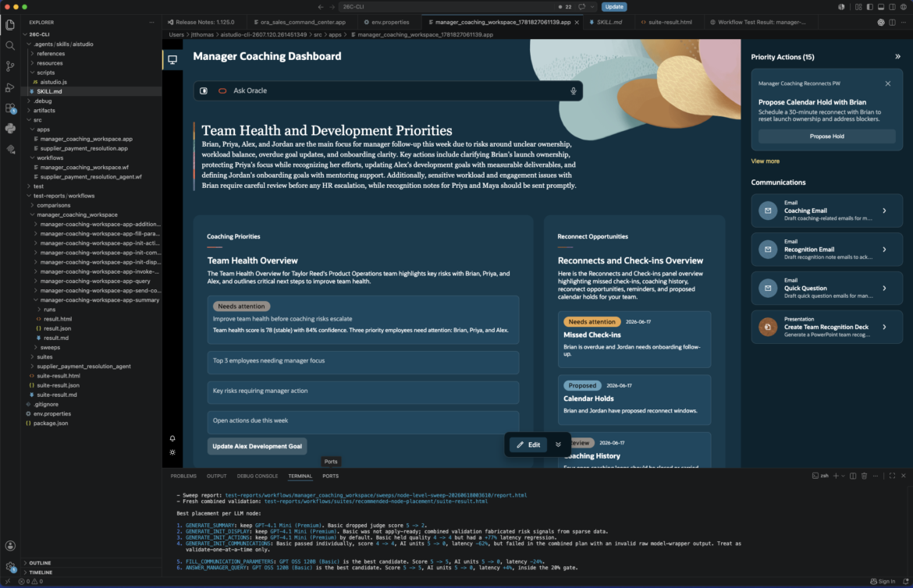
Task: Open the Manage gear icon at bottom left
Action: pyautogui.click(x=10, y=566)
